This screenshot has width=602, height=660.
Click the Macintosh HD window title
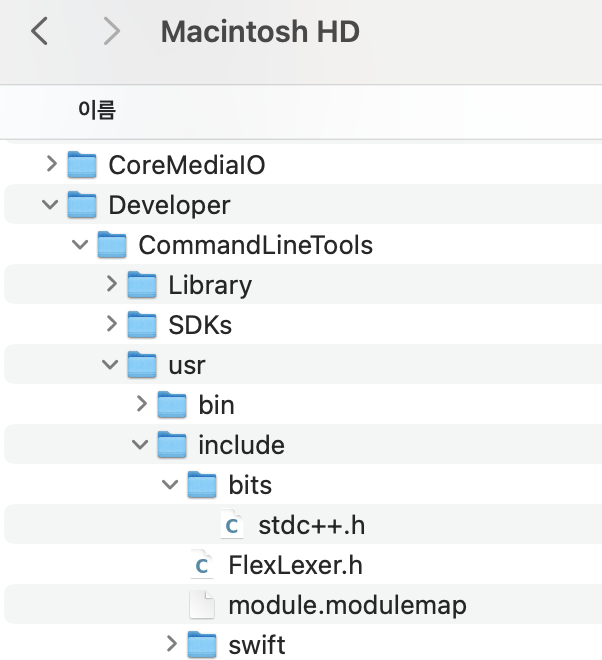click(260, 32)
